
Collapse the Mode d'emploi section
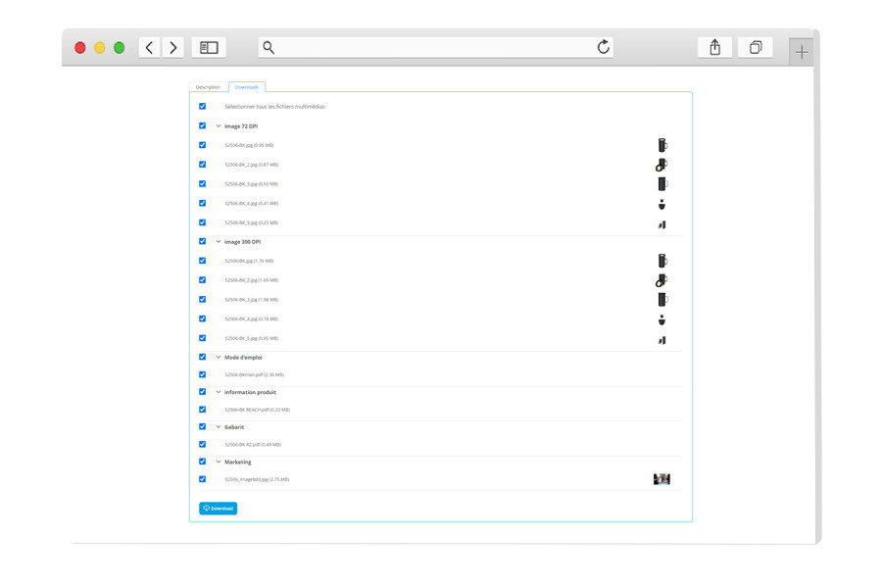(217, 356)
